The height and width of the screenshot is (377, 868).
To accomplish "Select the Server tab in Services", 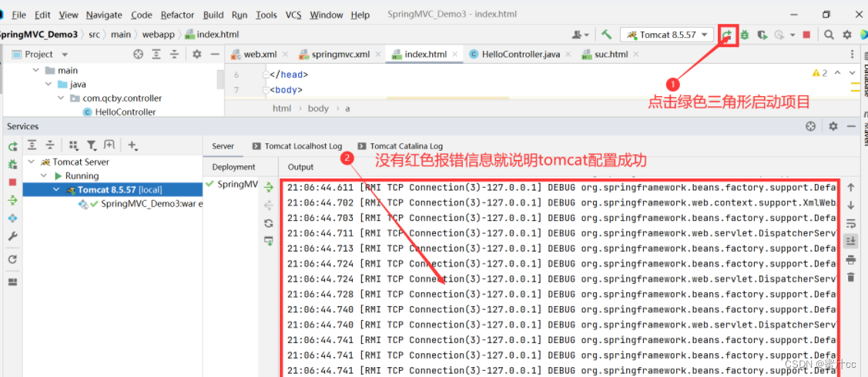I will pyautogui.click(x=223, y=146).
